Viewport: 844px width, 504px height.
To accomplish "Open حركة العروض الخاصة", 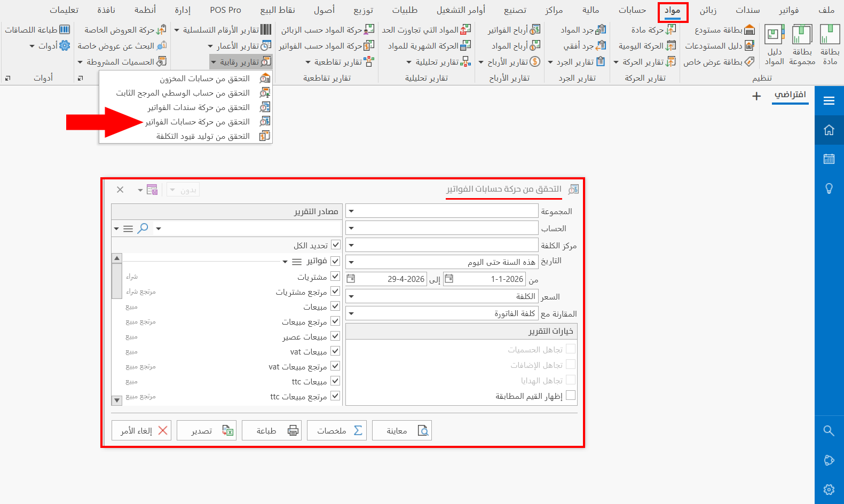I will [125, 30].
